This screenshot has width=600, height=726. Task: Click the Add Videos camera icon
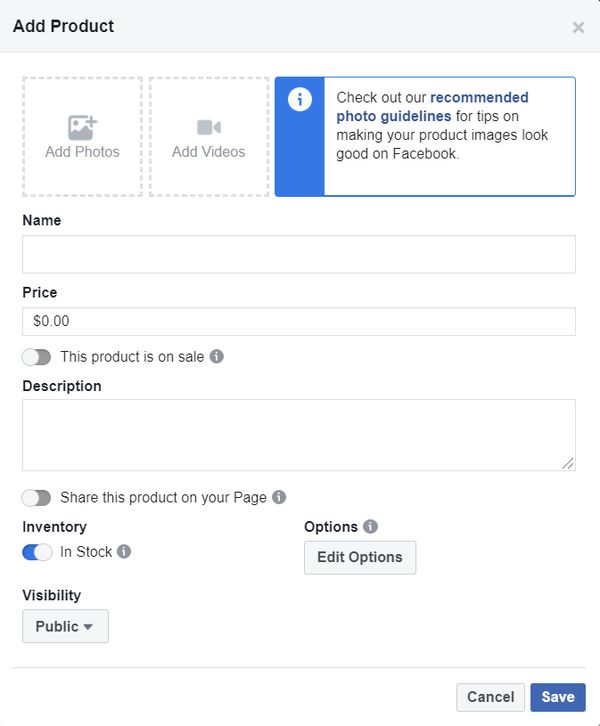(208, 127)
